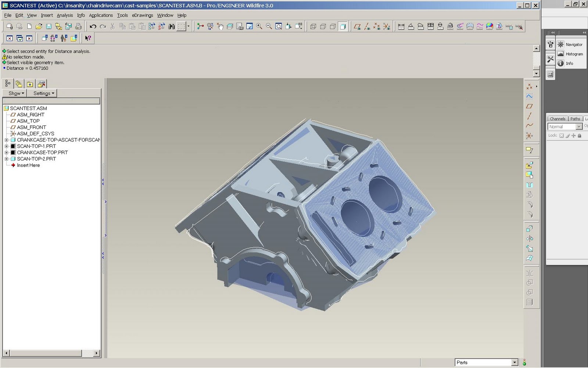Open the Settings dropdown in model tree
The height and width of the screenshot is (368, 588).
click(x=42, y=93)
